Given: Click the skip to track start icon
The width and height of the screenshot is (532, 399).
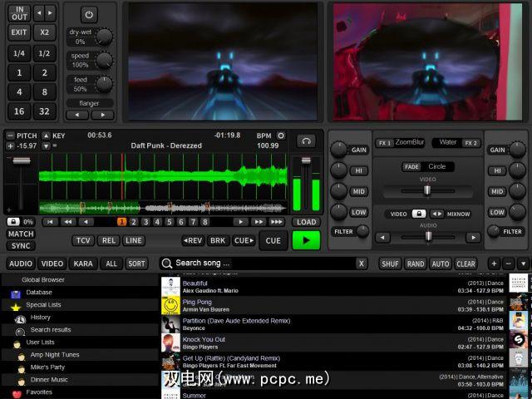Looking at the screenshot, I should pos(50,222).
